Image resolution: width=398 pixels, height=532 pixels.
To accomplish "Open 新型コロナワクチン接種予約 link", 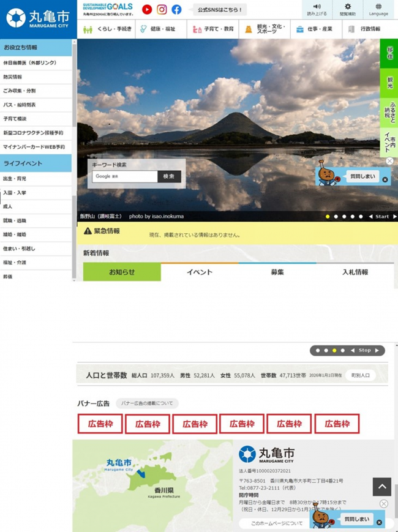I will 36,133.
